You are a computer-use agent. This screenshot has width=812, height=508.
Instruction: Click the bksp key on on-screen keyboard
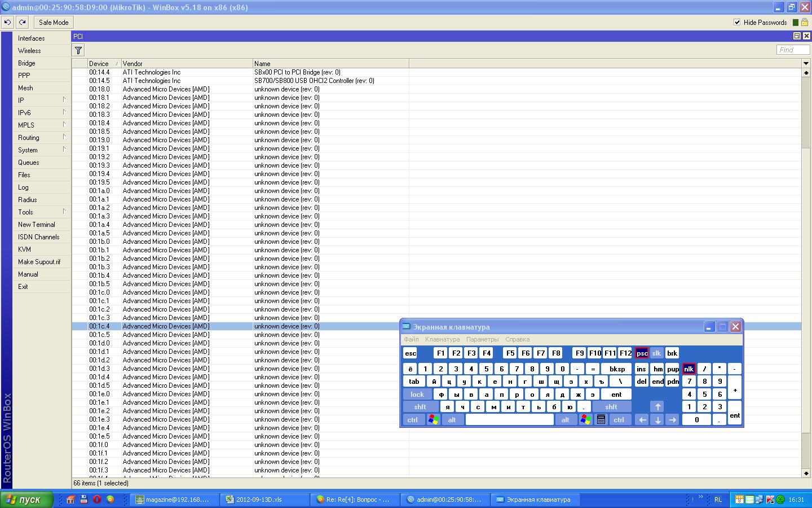pyautogui.click(x=617, y=369)
